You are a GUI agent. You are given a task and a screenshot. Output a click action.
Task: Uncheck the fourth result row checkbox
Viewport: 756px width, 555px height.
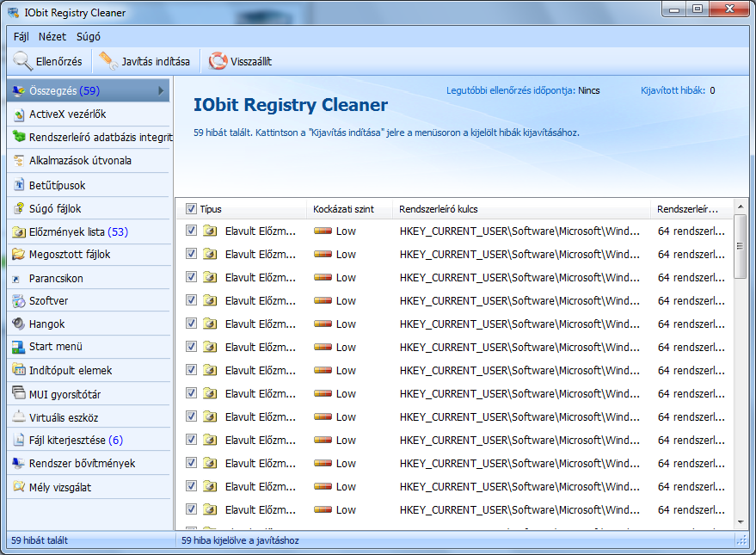pos(191,300)
